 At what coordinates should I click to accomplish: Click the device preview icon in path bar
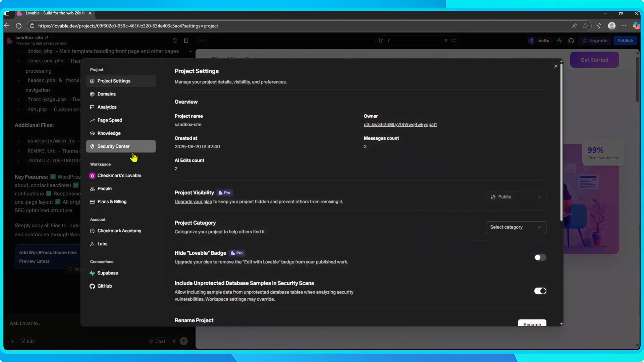coord(381,40)
